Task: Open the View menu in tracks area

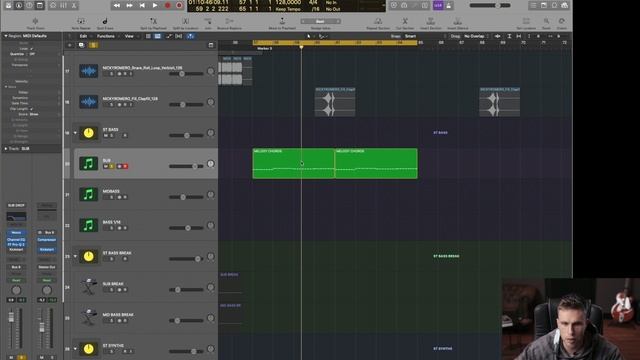Action: pyautogui.click(x=129, y=36)
